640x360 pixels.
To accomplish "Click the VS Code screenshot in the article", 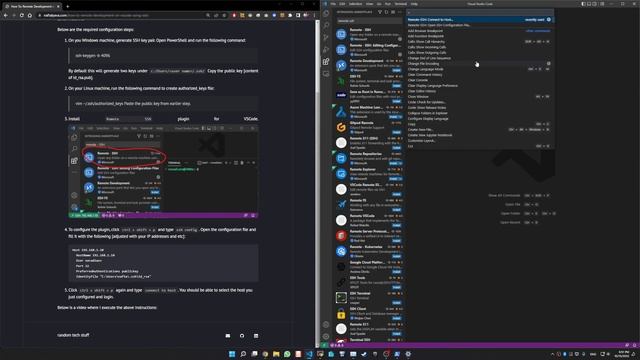I will tap(163, 171).
